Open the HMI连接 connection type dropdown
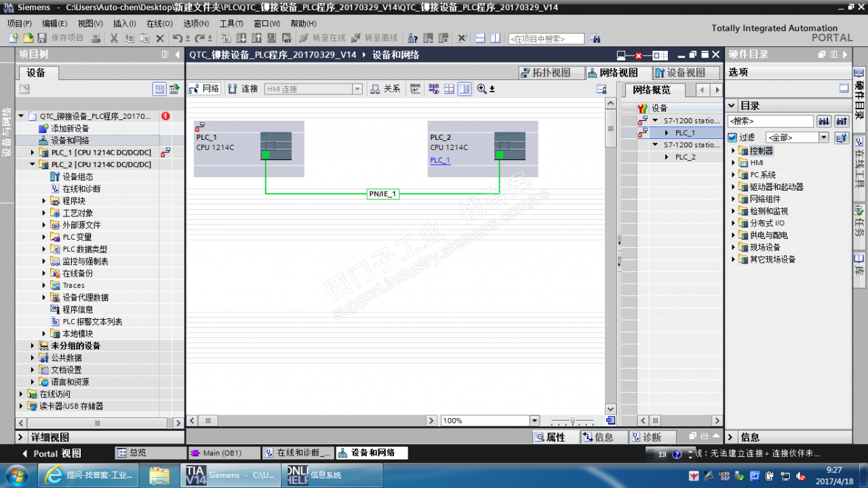 (x=357, y=89)
